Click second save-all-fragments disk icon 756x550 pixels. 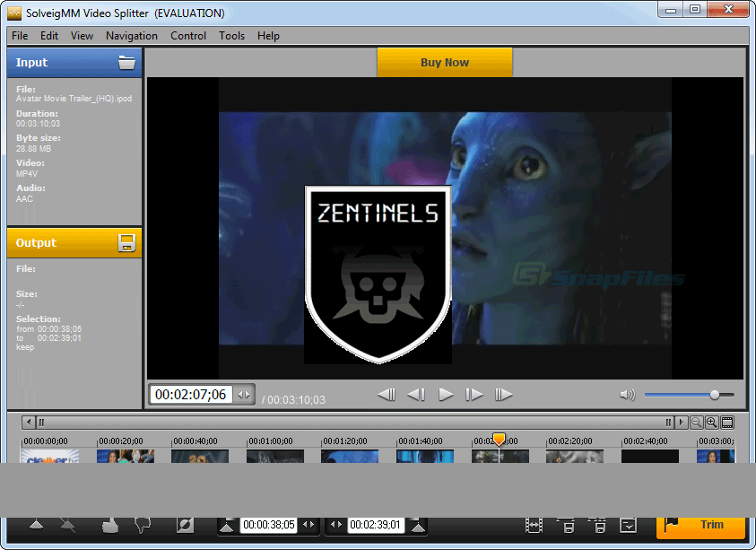coord(598,525)
